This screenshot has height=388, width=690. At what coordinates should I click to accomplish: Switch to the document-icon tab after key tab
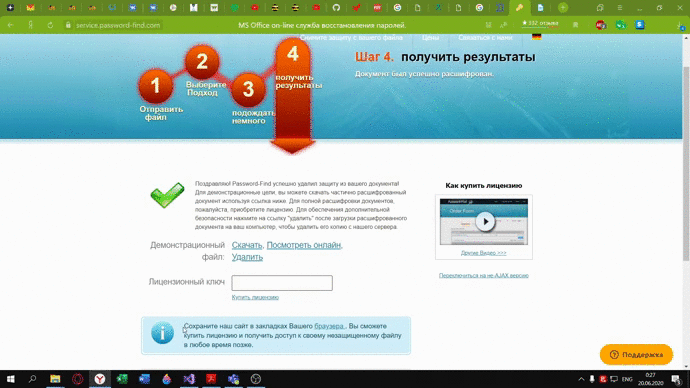tap(540, 7)
